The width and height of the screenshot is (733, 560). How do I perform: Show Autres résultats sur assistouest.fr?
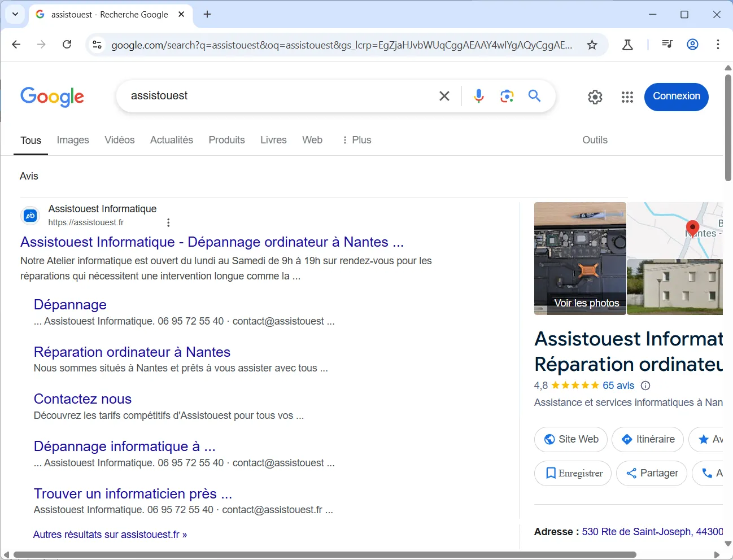[110, 535]
